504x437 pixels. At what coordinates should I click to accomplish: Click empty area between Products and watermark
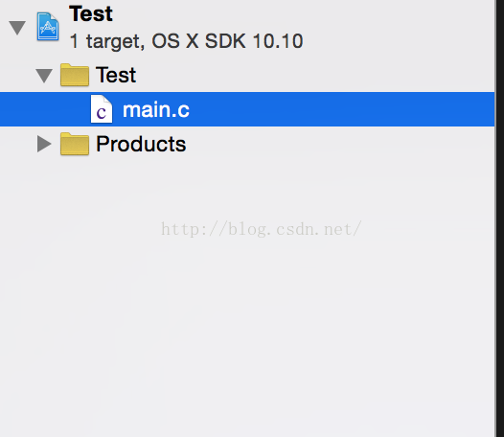pos(247,188)
